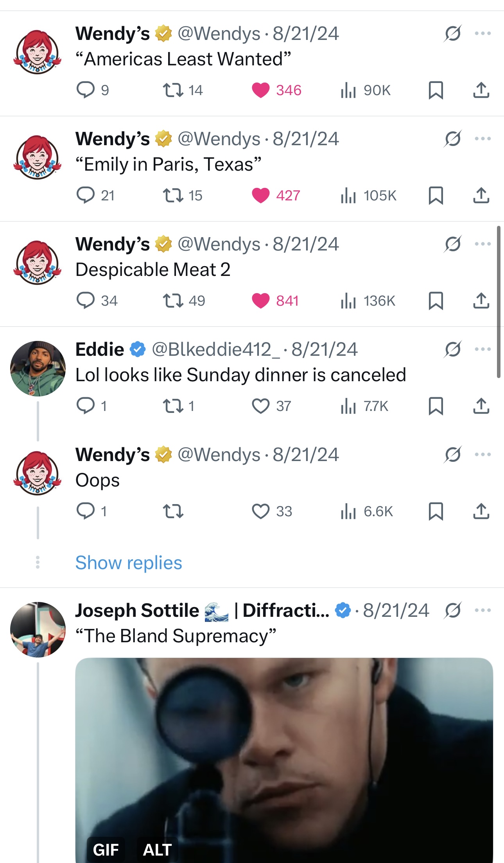
Task: Open Joseph Sottile's profile name
Action: tap(137, 610)
